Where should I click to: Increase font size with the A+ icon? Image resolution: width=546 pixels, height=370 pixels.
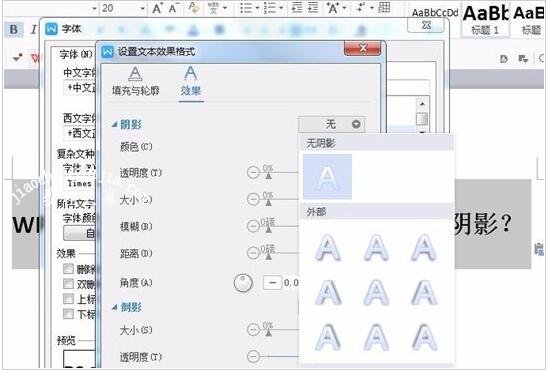click(x=157, y=8)
